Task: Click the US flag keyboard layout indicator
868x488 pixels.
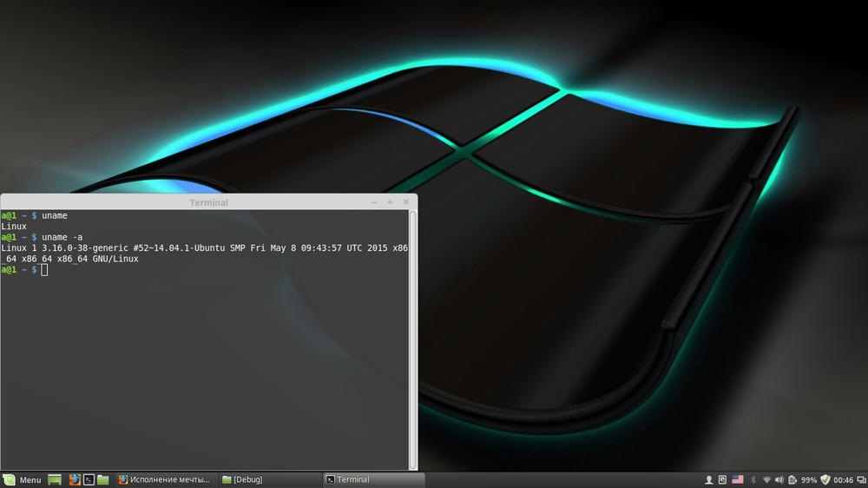Action: (738, 479)
